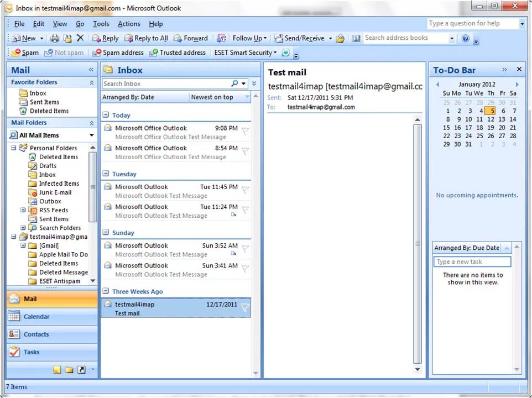Open the Help menu
The height and width of the screenshot is (398, 532).
click(156, 24)
